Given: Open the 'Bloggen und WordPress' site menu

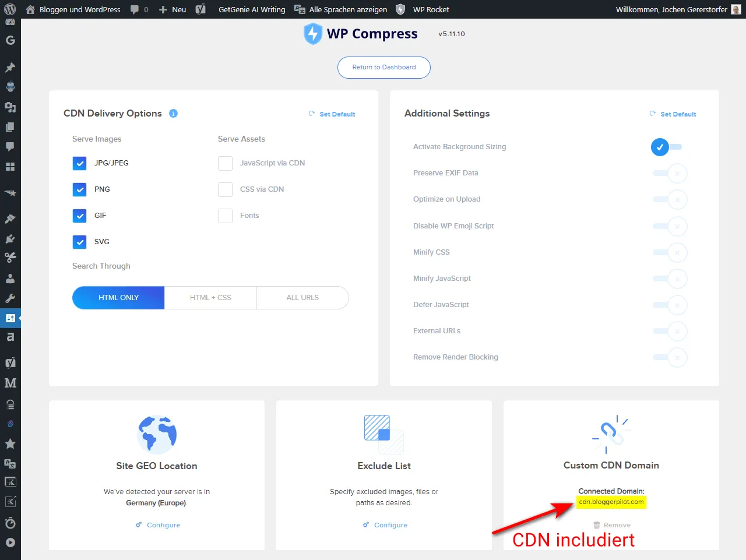Looking at the screenshot, I should point(73,9).
